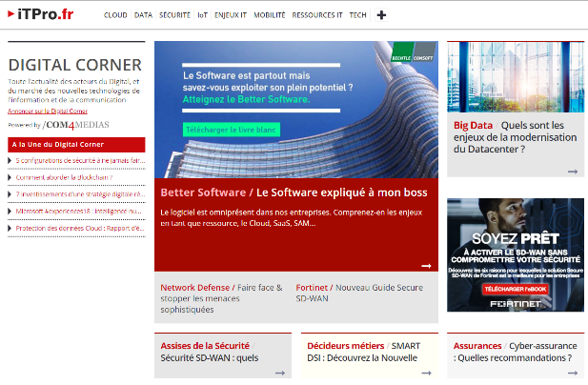
Task: Open the SÉCURITÉ menu
Action: point(174,15)
